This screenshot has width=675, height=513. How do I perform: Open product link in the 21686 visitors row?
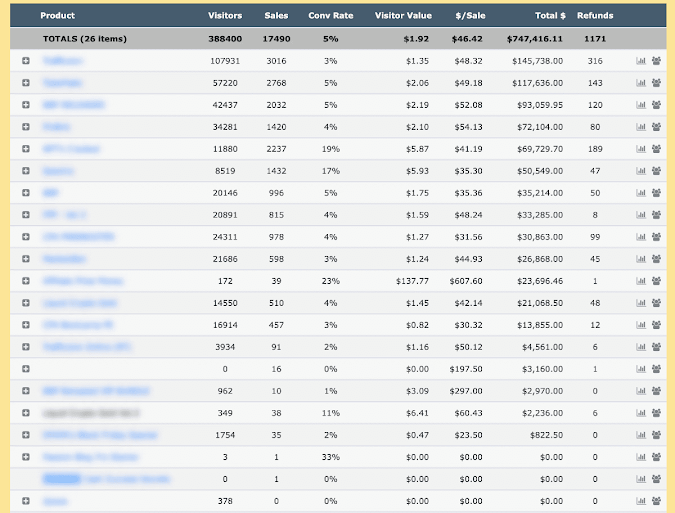[x=64, y=259]
